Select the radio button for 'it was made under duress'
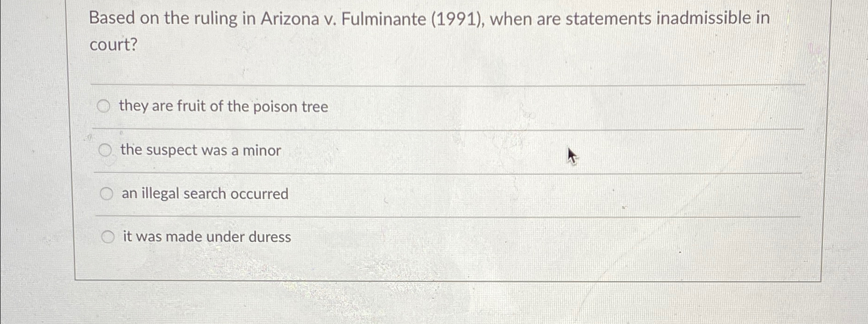The image size is (868, 324). (108, 236)
